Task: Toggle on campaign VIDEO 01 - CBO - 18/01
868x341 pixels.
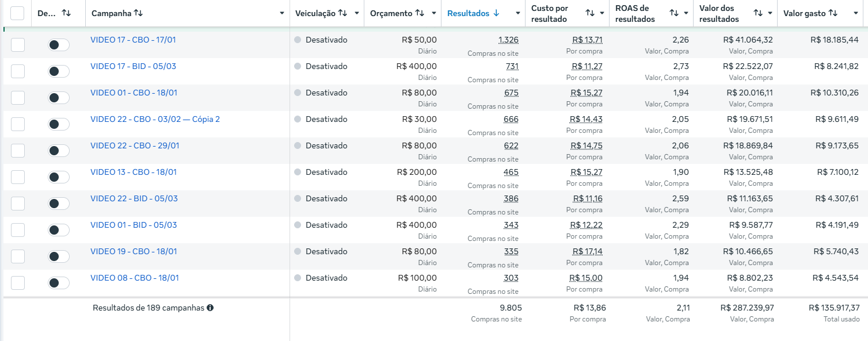Action: (x=59, y=98)
